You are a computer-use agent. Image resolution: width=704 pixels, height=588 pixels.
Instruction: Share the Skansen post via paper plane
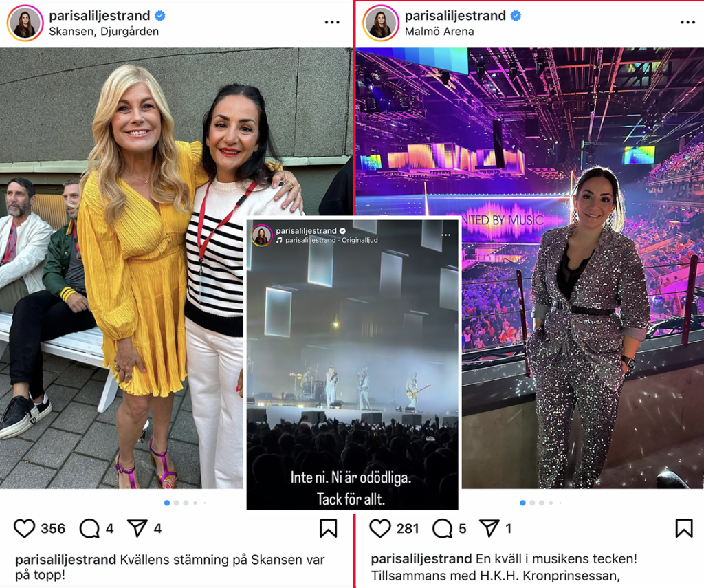tap(137, 528)
